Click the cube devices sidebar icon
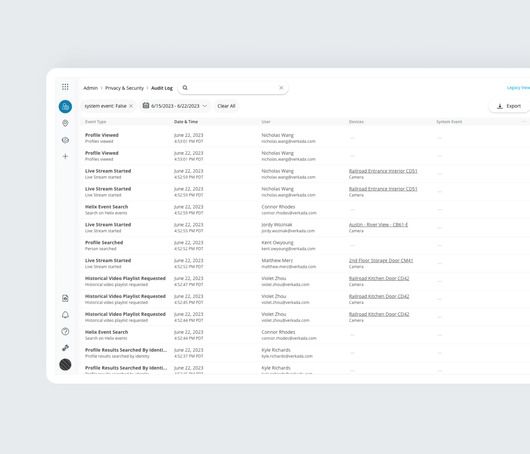This screenshot has width=530, height=454. tap(65, 140)
